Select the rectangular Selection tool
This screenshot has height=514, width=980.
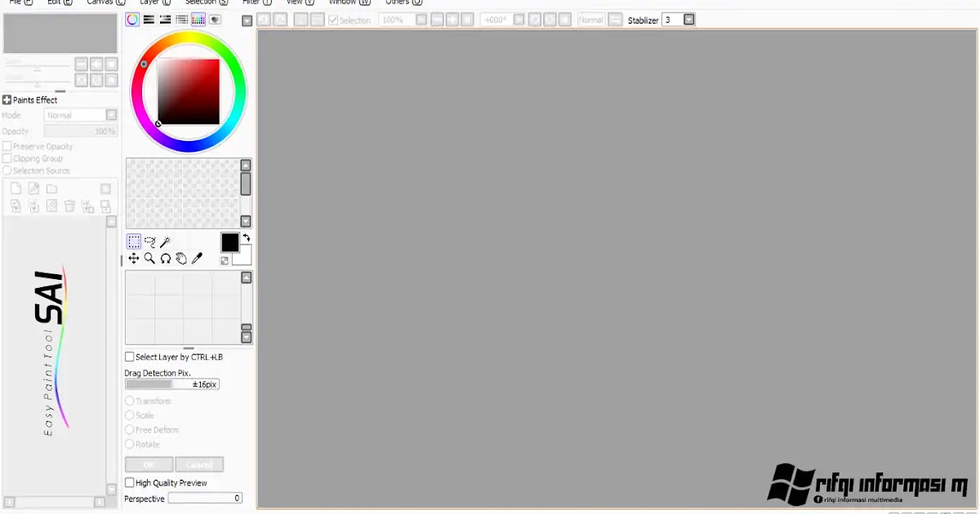pos(134,241)
